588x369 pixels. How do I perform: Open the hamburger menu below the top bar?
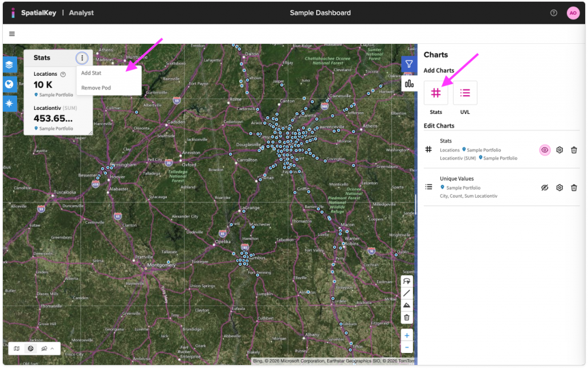point(11,34)
